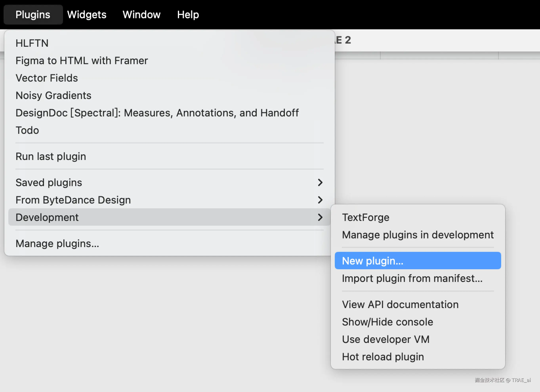
Task: Toggle Hot reload plugin
Action: (383, 357)
